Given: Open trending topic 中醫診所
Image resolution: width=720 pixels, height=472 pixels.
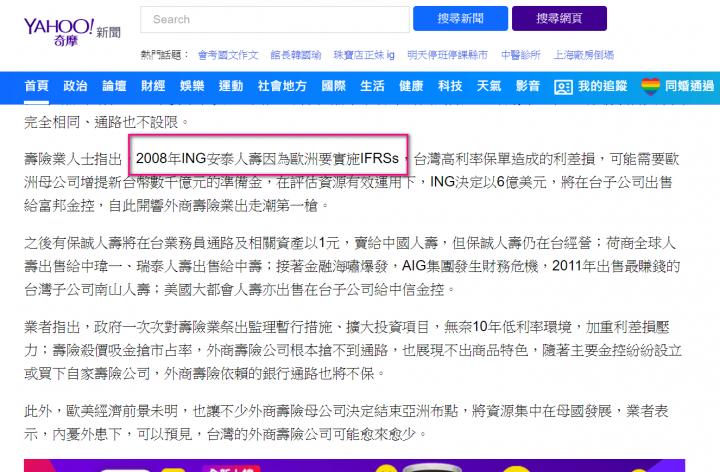Looking at the screenshot, I should coord(521,55).
